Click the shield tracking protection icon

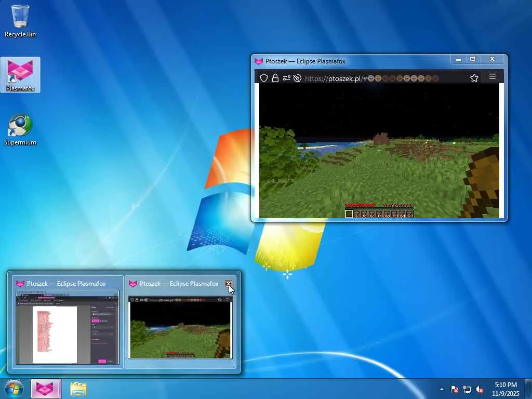point(263,78)
